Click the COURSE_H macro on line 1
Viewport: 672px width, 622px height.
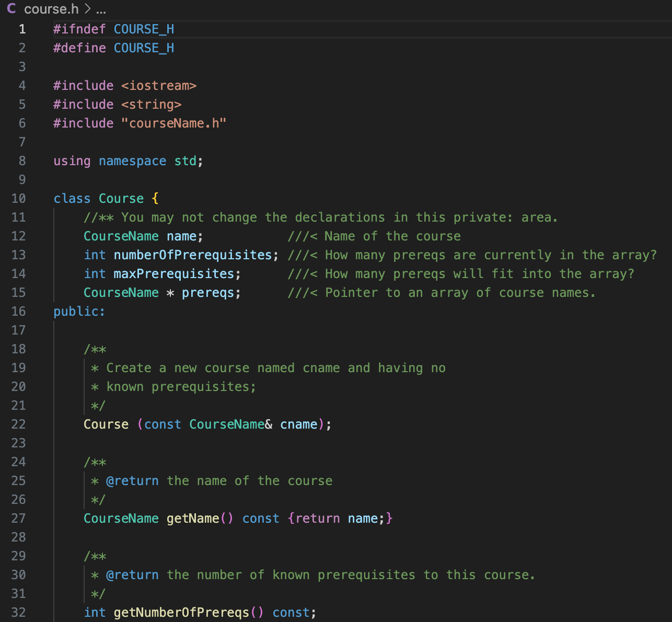pyautogui.click(x=144, y=29)
